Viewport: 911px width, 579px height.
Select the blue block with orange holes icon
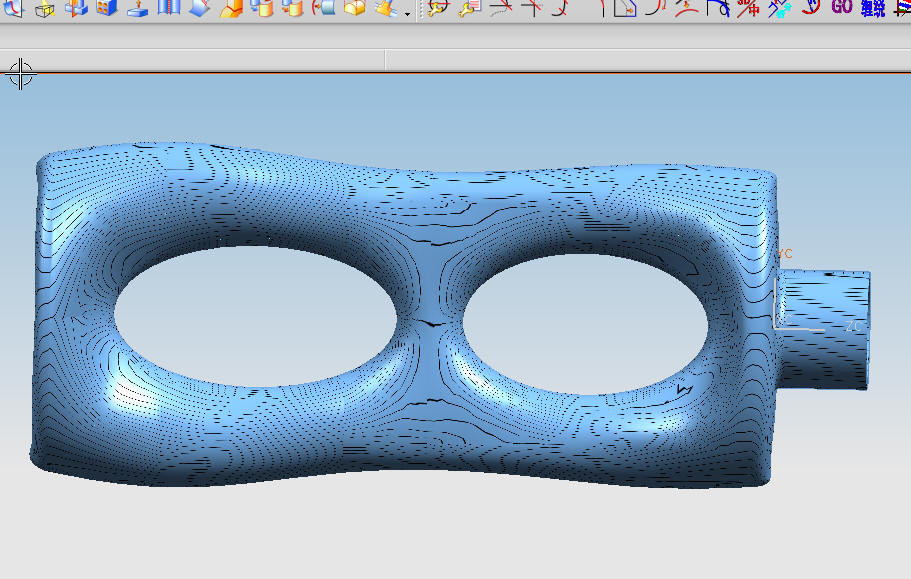coord(107,8)
